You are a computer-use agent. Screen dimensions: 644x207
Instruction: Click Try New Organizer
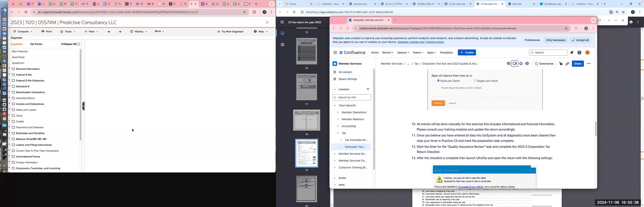[230, 32]
